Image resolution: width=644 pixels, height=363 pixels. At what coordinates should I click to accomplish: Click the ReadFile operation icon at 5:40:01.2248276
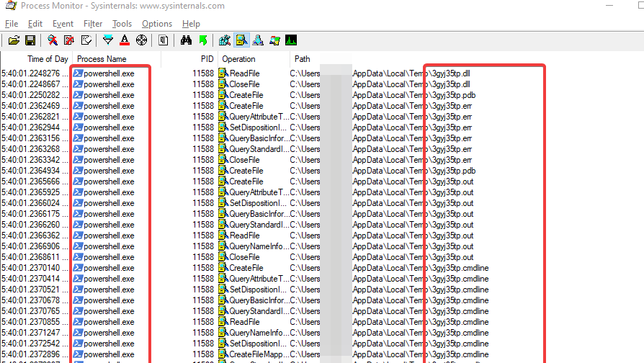tap(223, 73)
